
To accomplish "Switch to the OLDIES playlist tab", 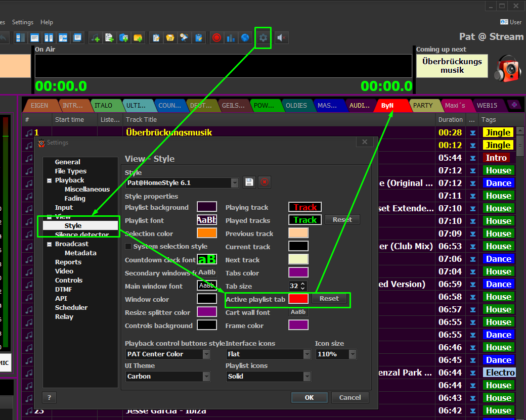I will 296,106.
